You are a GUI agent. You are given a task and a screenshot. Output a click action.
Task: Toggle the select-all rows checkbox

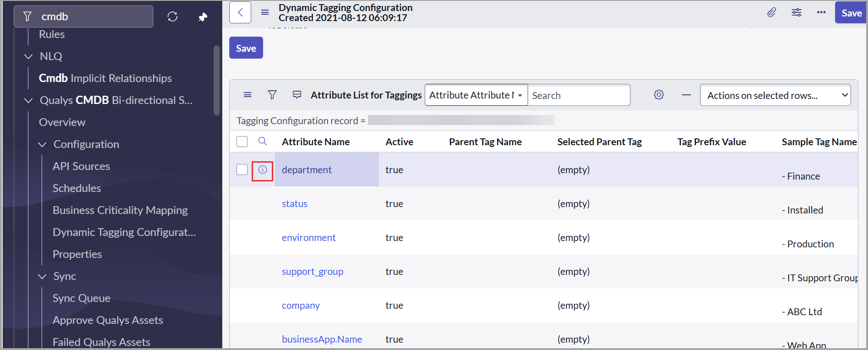pos(242,142)
